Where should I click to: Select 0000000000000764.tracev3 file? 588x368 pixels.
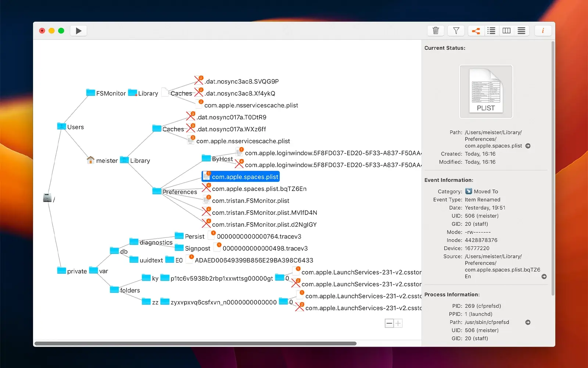[x=255, y=236]
